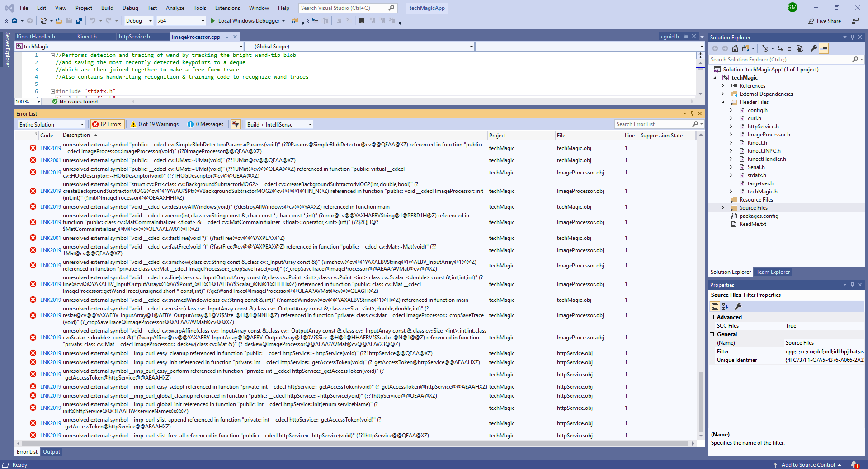Switch to the Kinect.h tab
The image size is (868, 469).
pyautogui.click(x=87, y=37)
